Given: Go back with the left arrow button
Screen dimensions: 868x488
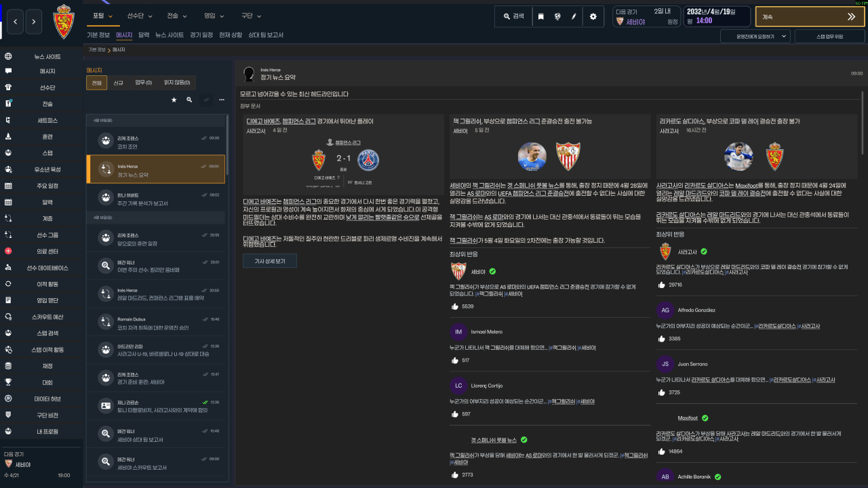Looking at the screenshot, I should (16, 22).
